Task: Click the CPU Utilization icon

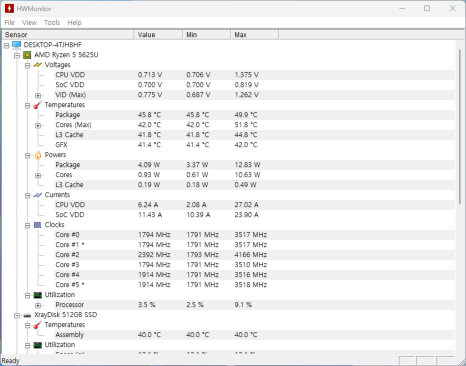Action: click(38, 295)
